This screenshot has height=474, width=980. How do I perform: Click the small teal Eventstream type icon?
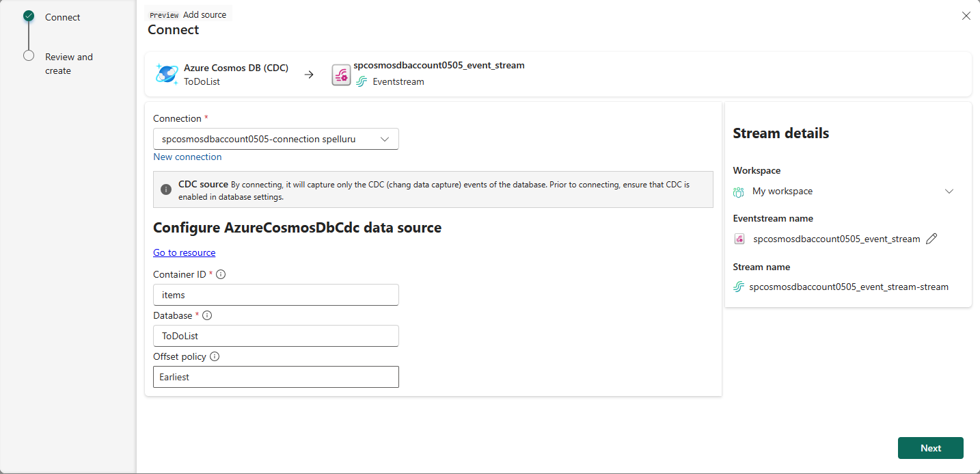[x=362, y=82]
